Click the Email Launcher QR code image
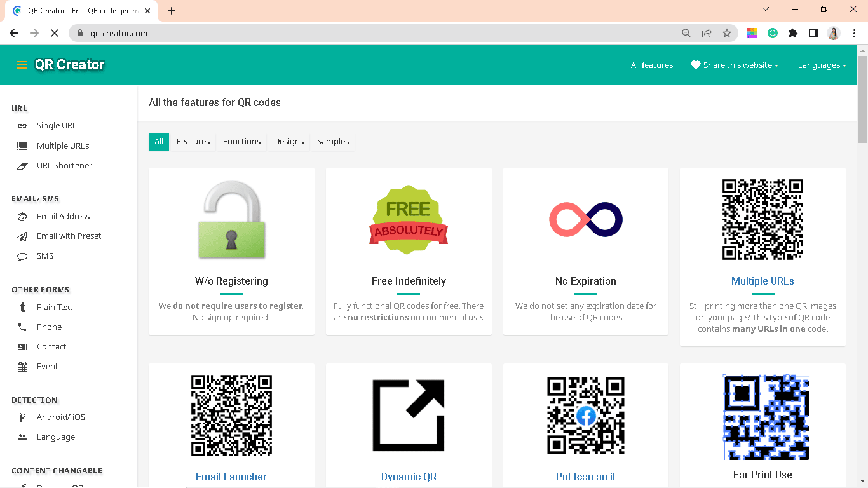The width and height of the screenshot is (868, 488). pos(231,416)
